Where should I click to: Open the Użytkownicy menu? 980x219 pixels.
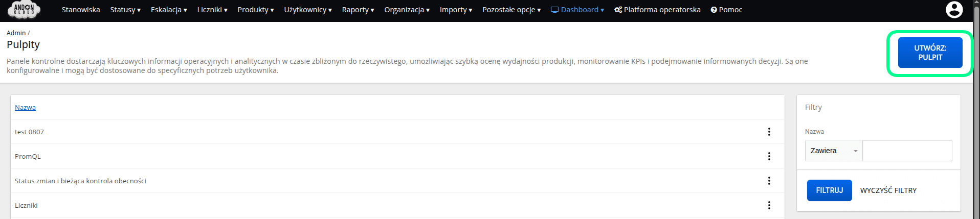point(308,10)
